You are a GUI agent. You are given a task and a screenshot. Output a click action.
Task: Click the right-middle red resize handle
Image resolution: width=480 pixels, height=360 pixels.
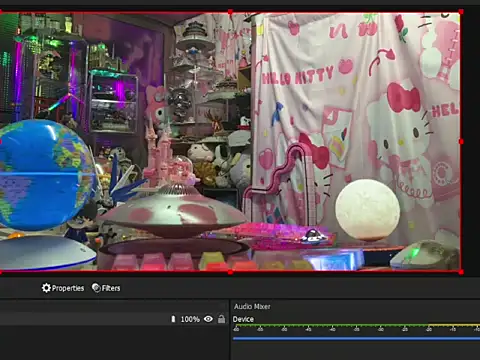461,142
